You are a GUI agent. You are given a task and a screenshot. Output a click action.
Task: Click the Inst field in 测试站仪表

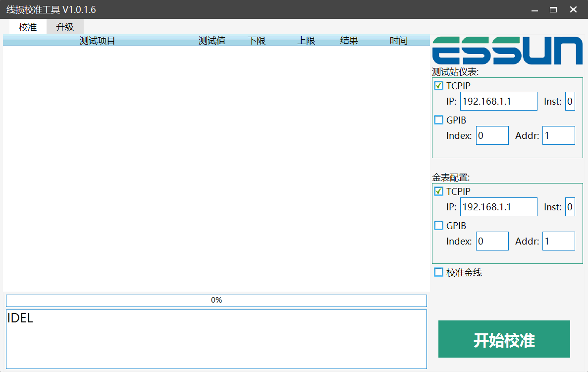(x=570, y=101)
